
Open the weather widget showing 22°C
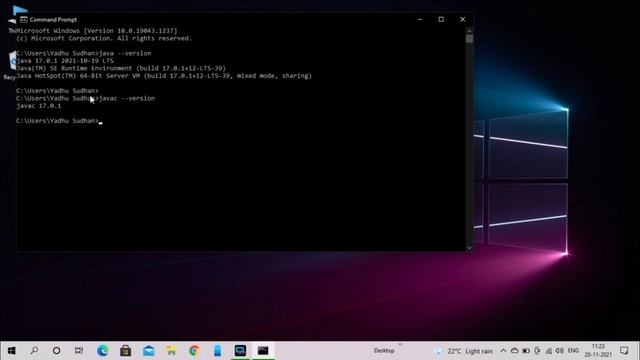464,351
